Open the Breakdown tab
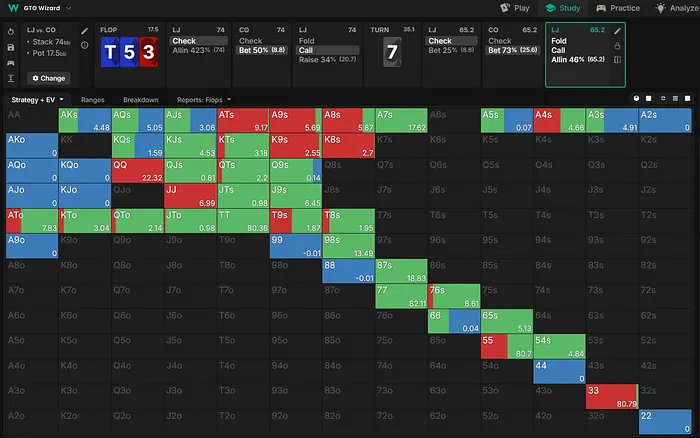This screenshot has width=700, height=438. click(x=142, y=100)
